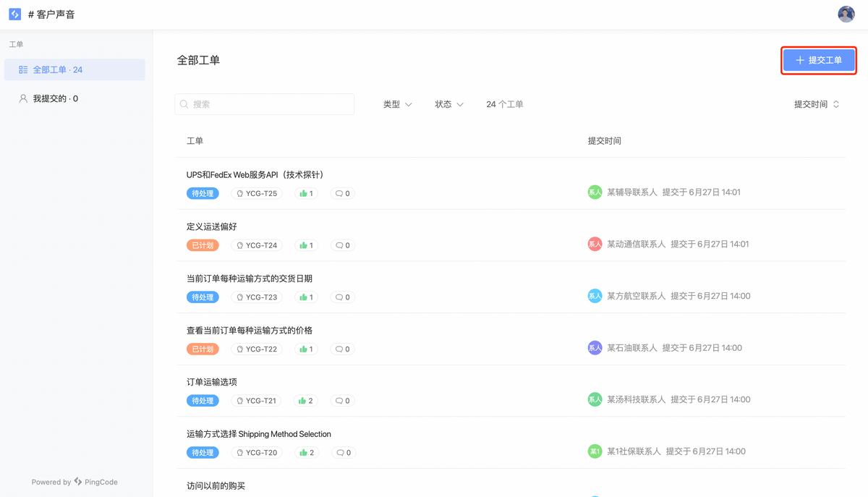
Task: Click avatar of 某1社保联系人
Action: pos(595,451)
